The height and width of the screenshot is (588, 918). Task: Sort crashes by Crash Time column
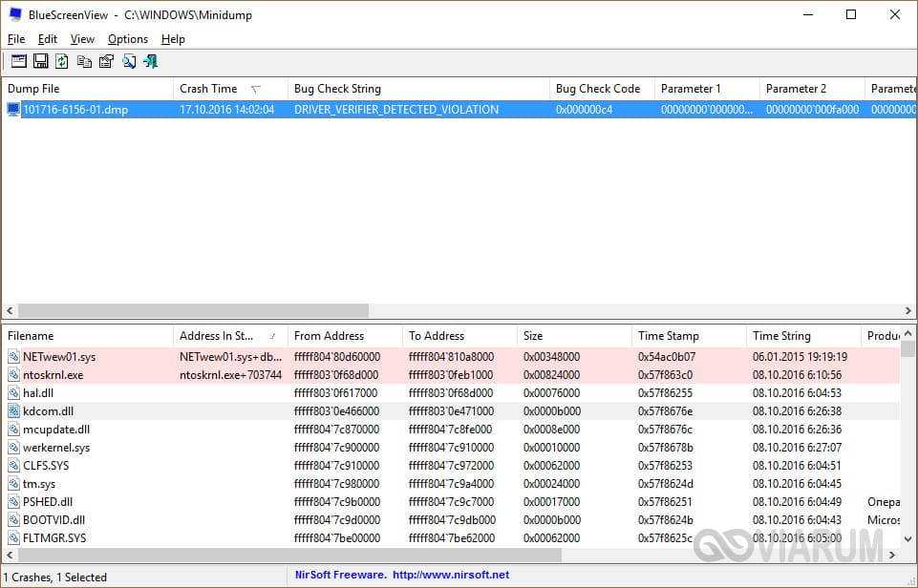point(208,89)
